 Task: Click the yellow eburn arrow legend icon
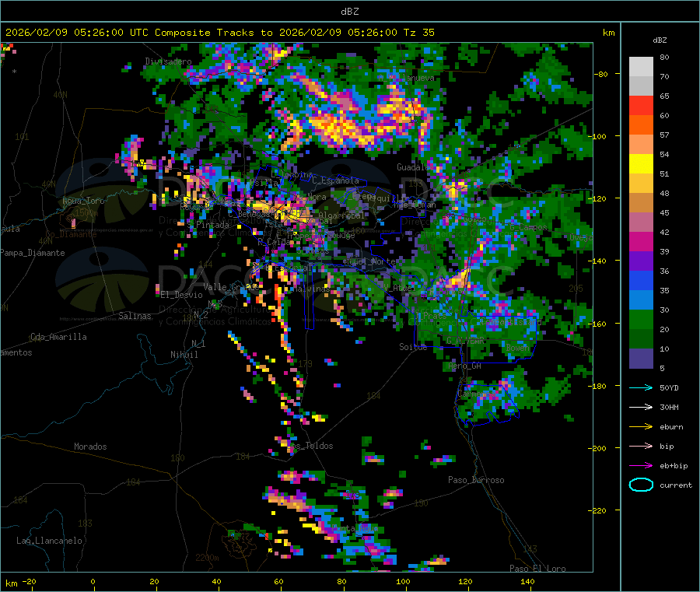641,426
